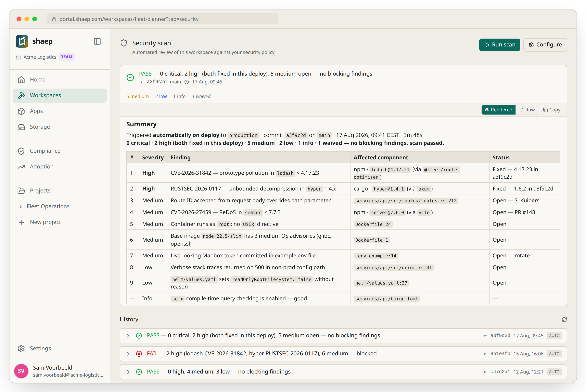Open the Compliance page

59,151
